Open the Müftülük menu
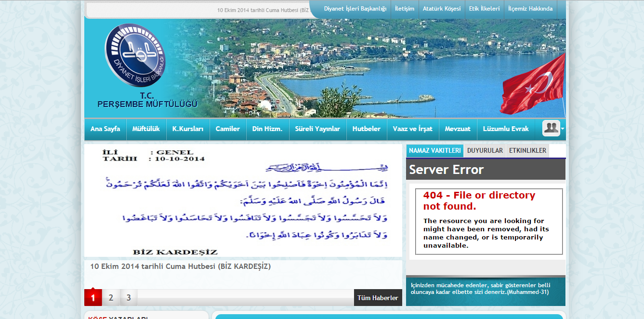This screenshot has height=319, width=644. (146, 129)
